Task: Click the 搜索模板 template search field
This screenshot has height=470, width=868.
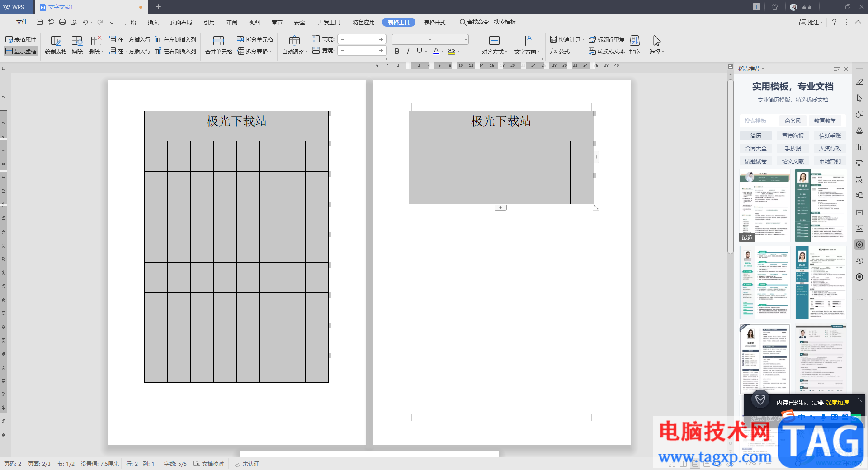Action: pos(759,121)
